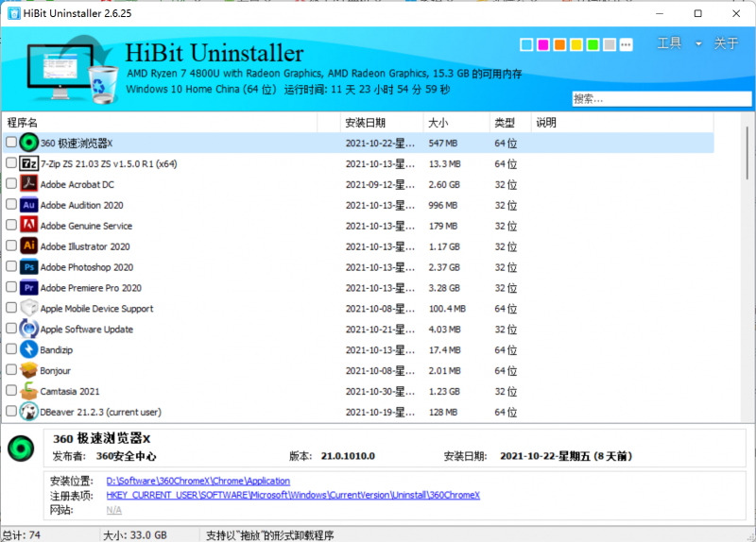Select the Adobe Genuine Service checkbox
The image size is (756, 542).
11,225
